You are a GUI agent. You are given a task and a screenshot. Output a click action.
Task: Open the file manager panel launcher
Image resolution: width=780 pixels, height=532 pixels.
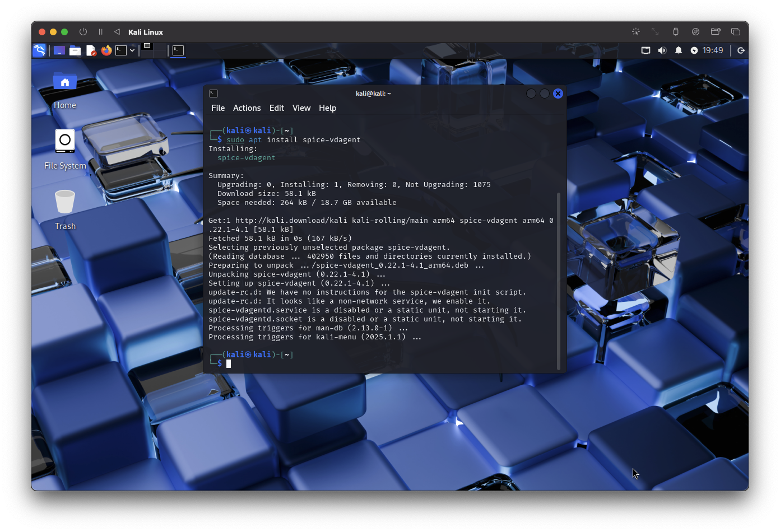[x=75, y=50]
